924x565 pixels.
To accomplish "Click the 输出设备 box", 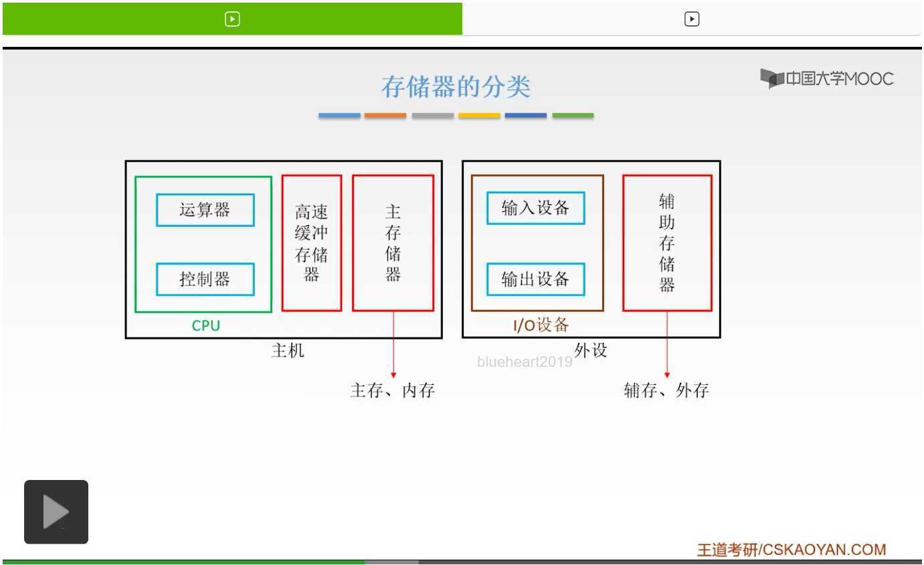I will (x=535, y=279).
